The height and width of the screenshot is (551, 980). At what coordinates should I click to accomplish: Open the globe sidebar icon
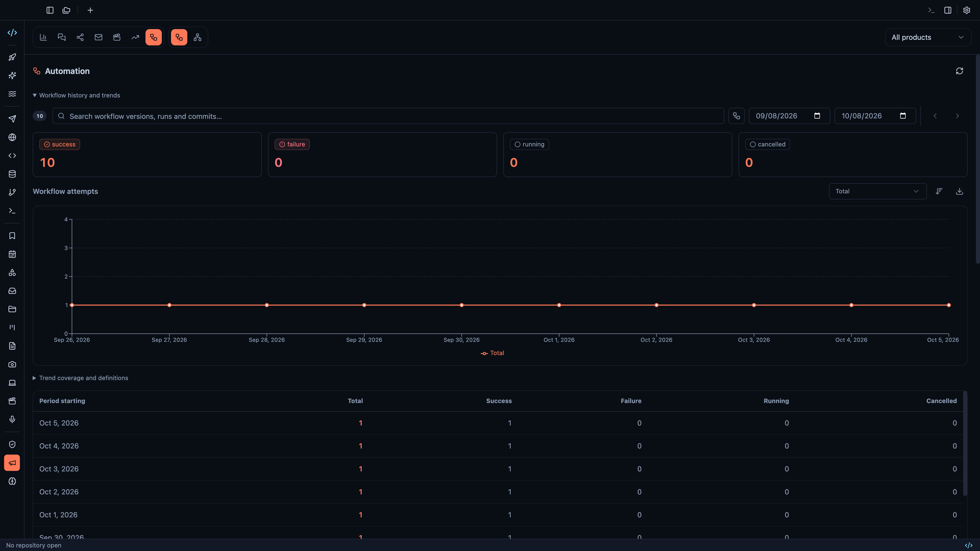(x=12, y=137)
